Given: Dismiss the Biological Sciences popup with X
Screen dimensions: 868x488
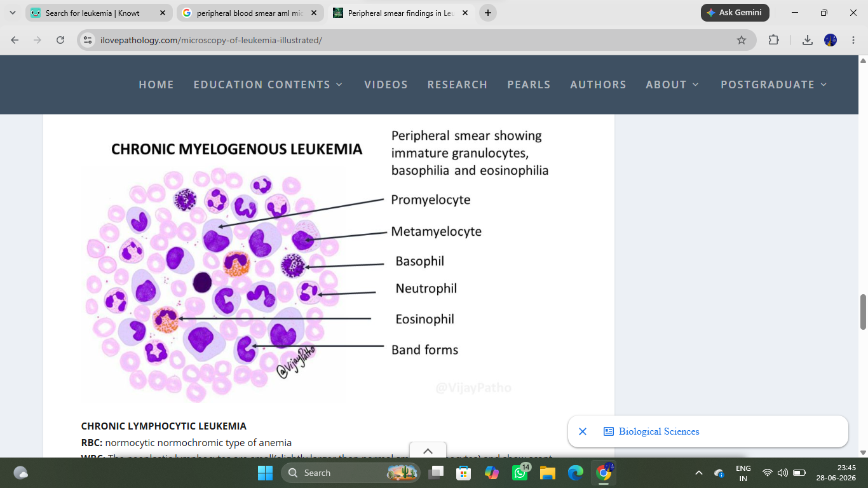Looking at the screenshot, I should tap(582, 431).
